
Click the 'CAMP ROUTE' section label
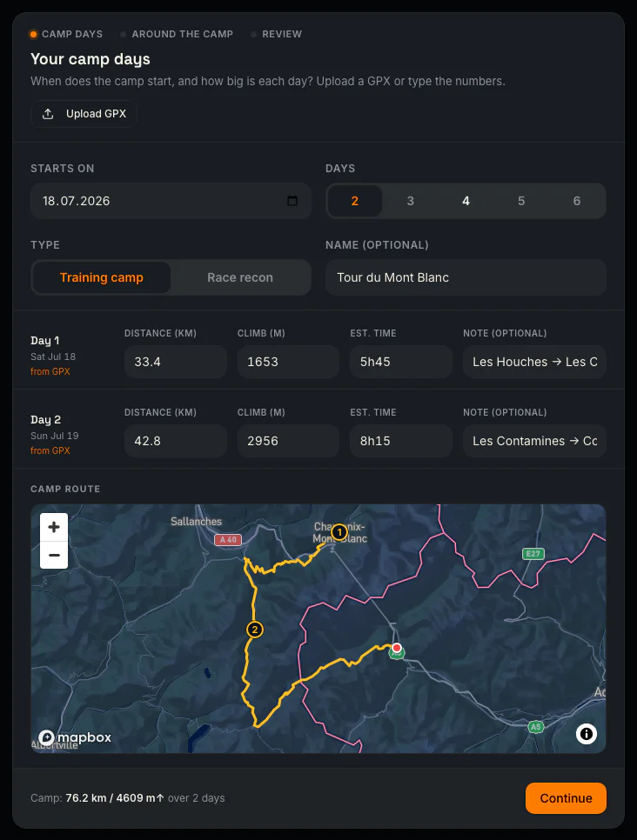[x=65, y=489]
